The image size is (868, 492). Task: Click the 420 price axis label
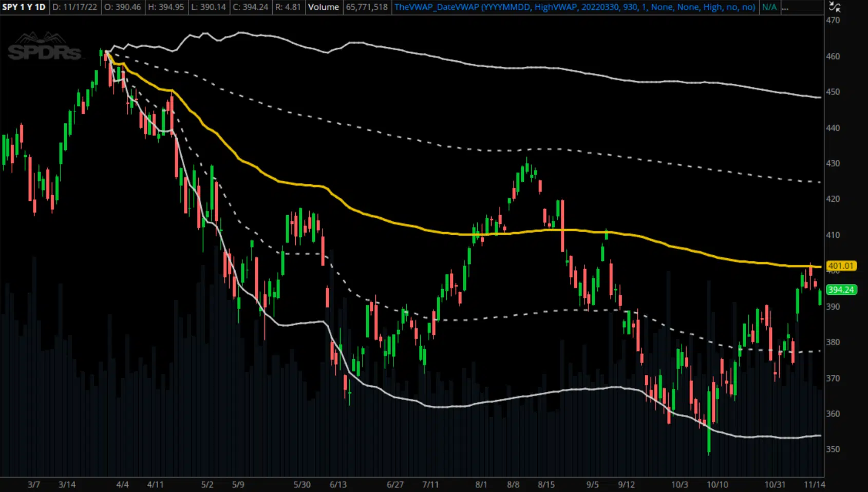point(833,199)
